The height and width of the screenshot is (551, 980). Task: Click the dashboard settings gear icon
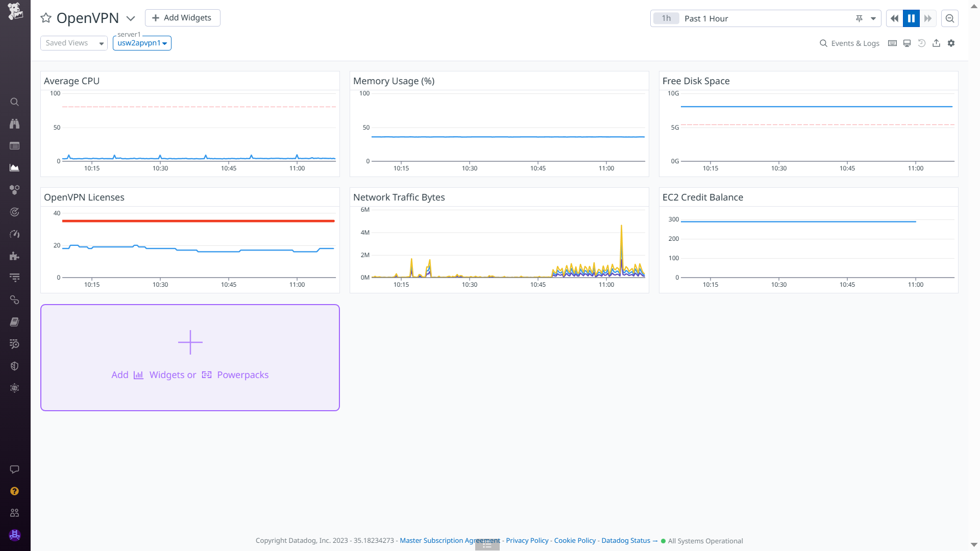(951, 43)
